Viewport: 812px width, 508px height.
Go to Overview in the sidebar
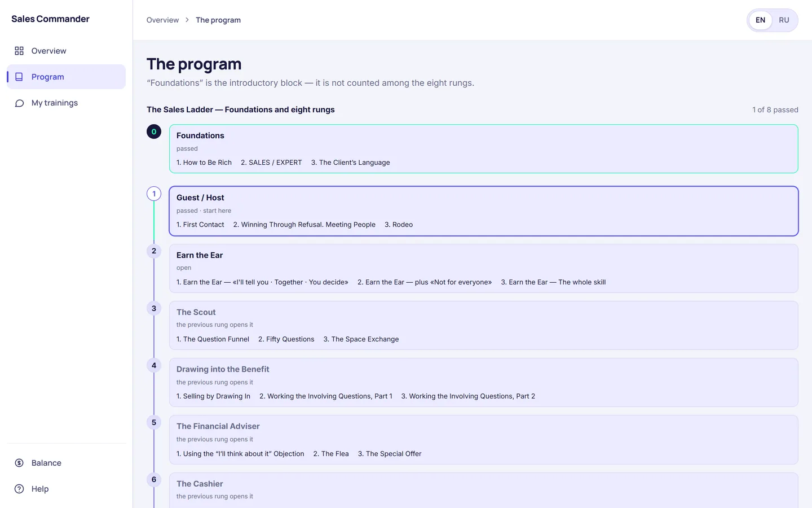coord(67,51)
